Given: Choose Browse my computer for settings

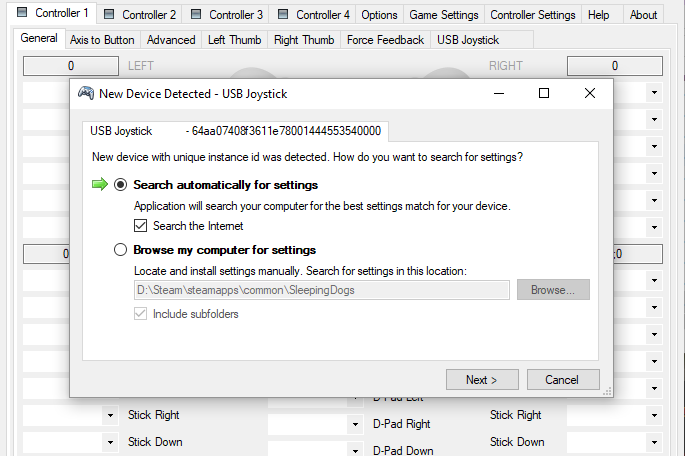Looking at the screenshot, I should [121, 250].
